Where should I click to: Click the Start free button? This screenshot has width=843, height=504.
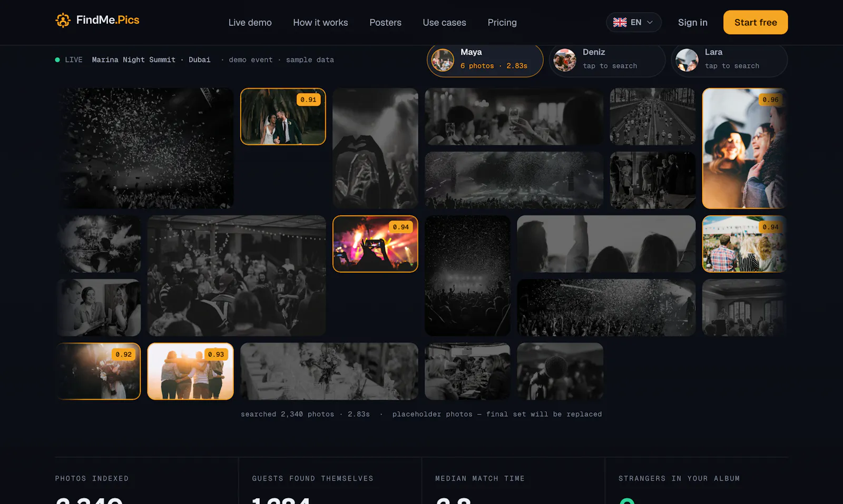pyautogui.click(x=756, y=22)
